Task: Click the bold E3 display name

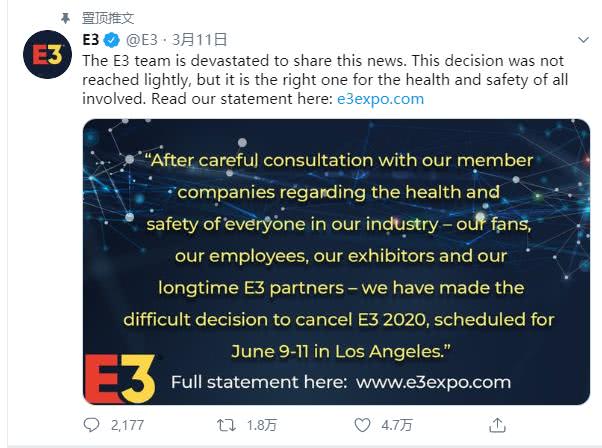Action: point(90,40)
